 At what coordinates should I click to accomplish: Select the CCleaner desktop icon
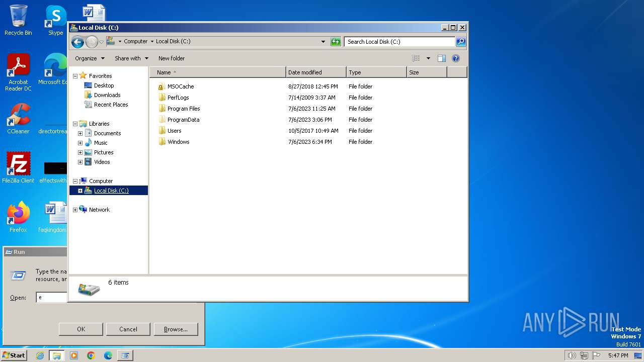tap(18, 119)
